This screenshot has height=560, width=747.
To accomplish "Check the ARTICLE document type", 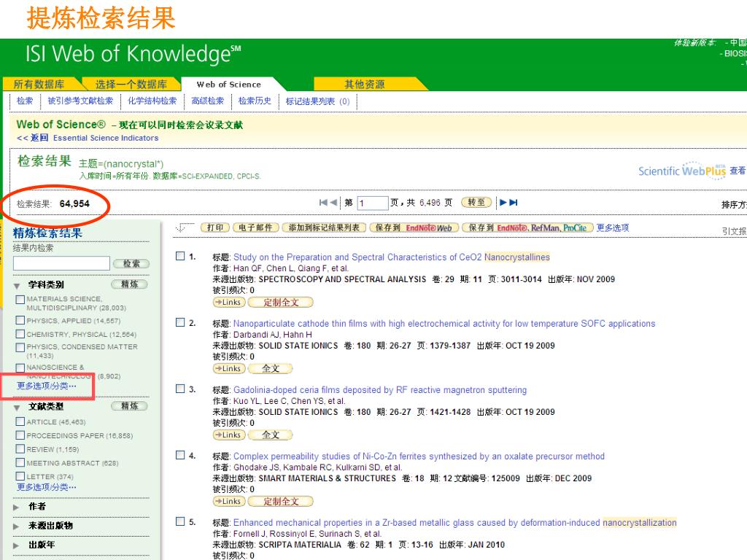I will point(20,421).
